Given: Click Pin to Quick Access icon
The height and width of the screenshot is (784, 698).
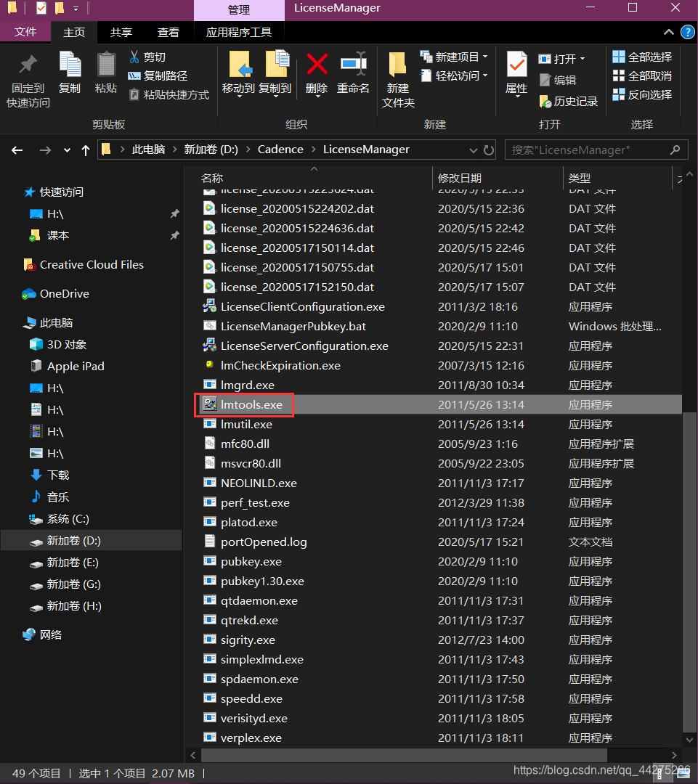Looking at the screenshot, I should 28,65.
